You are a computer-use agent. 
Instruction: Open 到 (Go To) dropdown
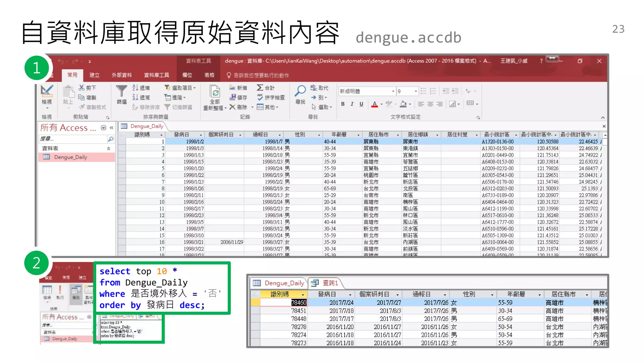pos(319,97)
